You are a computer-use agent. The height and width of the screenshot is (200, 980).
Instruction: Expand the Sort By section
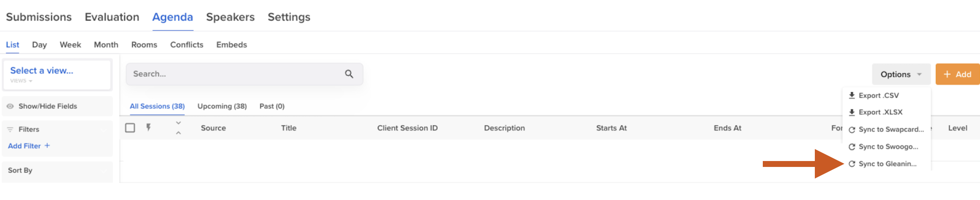[x=57, y=170]
